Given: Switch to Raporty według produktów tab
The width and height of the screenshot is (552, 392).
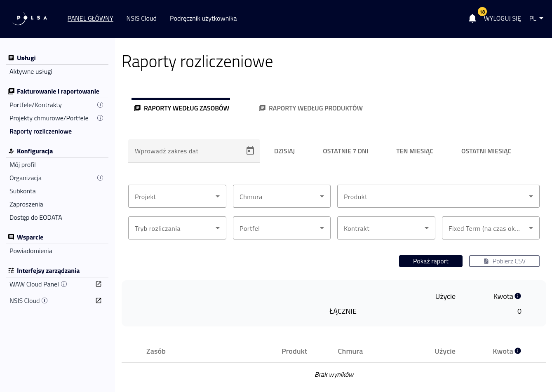Looking at the screenshot, I should click(x=311, y=108).
